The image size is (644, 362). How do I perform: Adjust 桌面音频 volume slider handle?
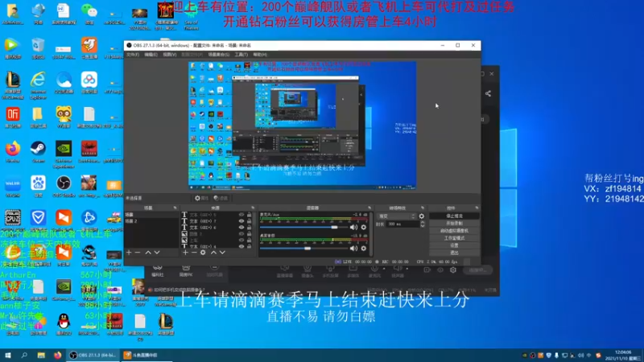pyautogui.click(x=308, y=249)
